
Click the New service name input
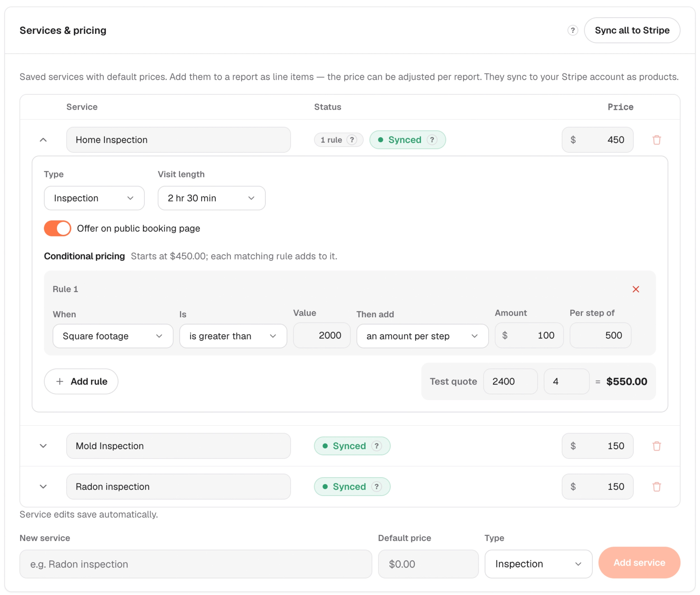[195, 564]
